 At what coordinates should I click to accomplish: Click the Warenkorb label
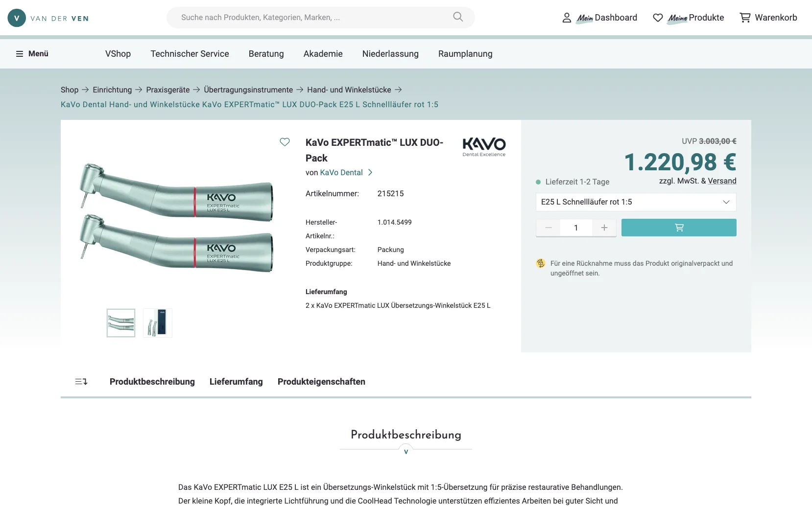pyautogui.click(x=776, y=18)
